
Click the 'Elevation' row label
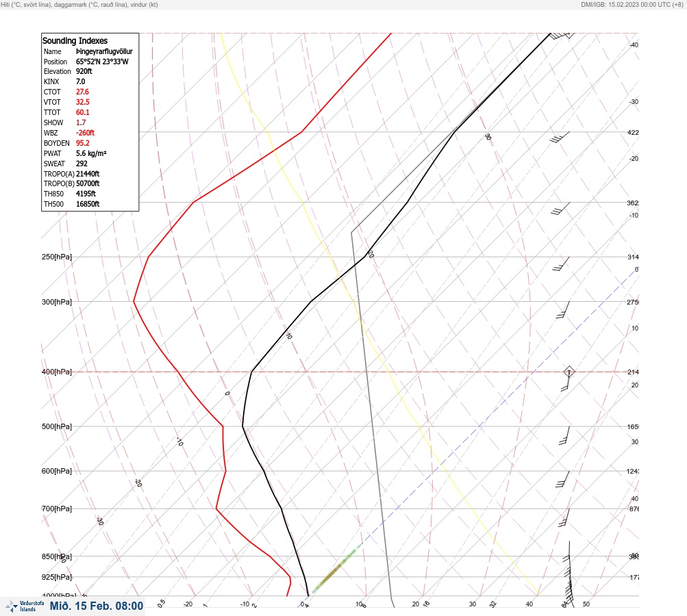coord(57,71)
